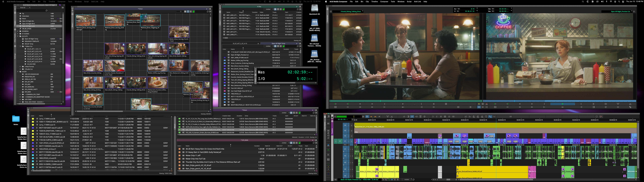Expand 01 SCENES folder in project
The width and height of the screenshot is (644, 182).
pyautogui.click(x=18, y=34)
